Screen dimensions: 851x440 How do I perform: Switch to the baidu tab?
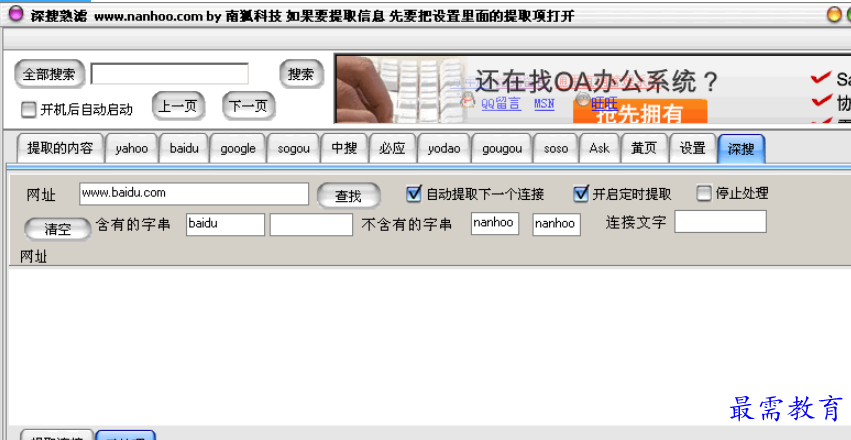(x=184, y=148)
